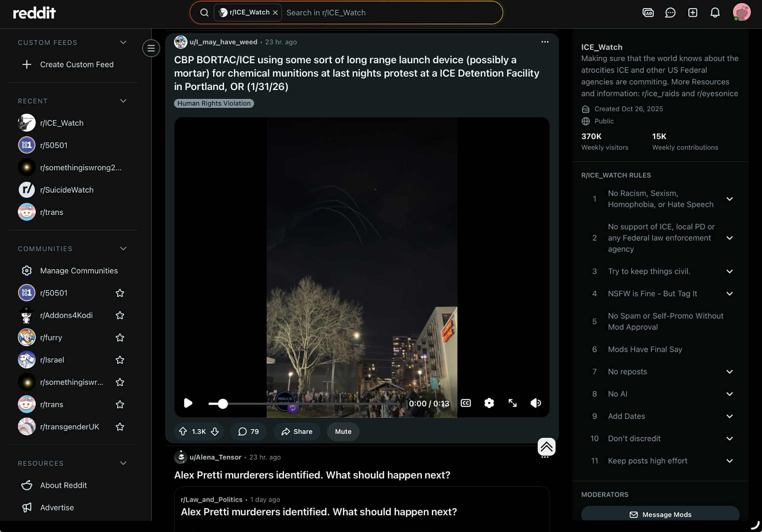
Task: Expand the No AI rule
Action: [729, 394]
